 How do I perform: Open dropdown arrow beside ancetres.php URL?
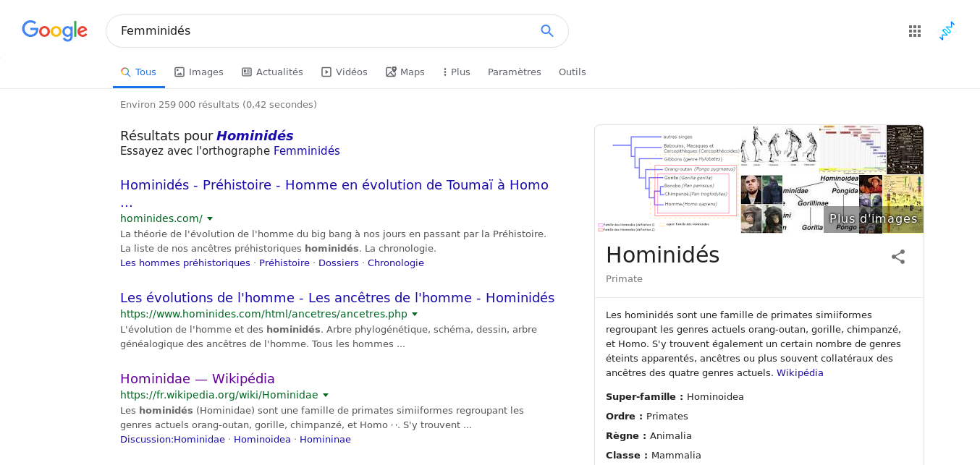tap(415, 314)
